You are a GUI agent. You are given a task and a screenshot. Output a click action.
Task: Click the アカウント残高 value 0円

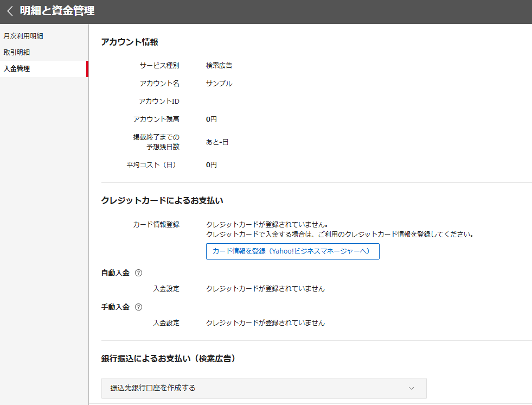[x=211, y=119]
